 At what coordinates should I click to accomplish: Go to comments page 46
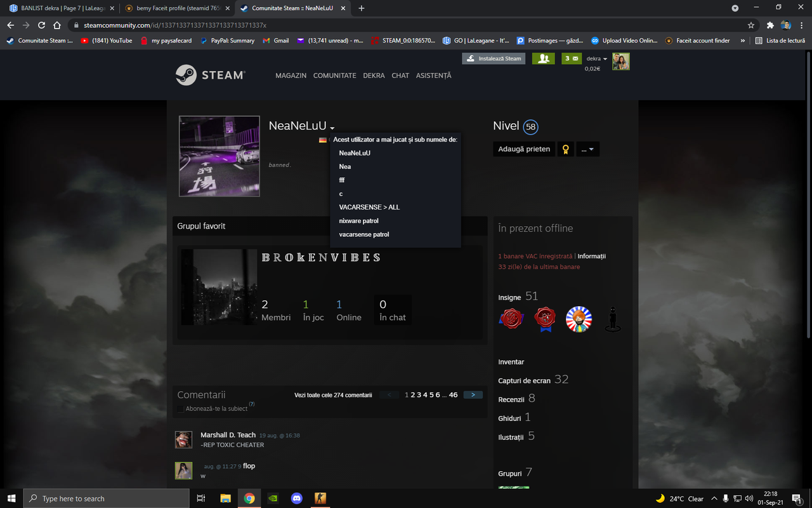(x=453, y=395)
